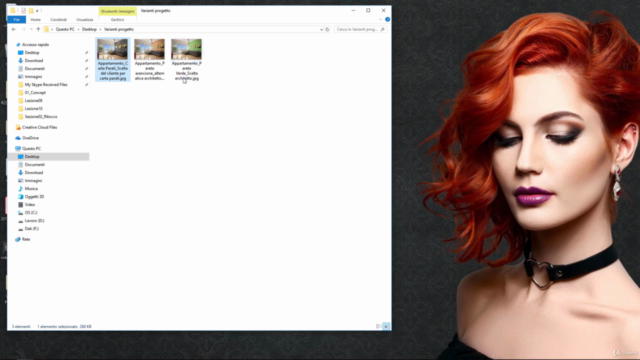Click pin icon next to Download quick access
Image resolution: width=640 pixels, height=360 pixels.
click(87, 60)
